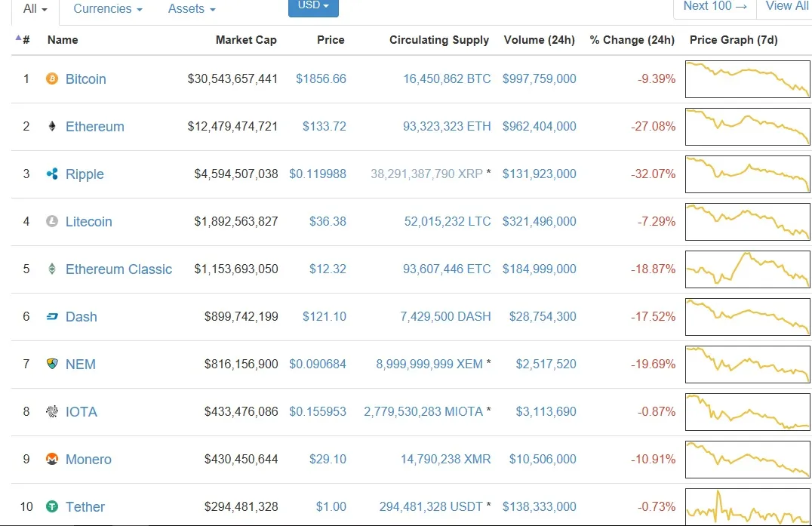
Task: Sort by % Change (24h) column
Action: 632,40
